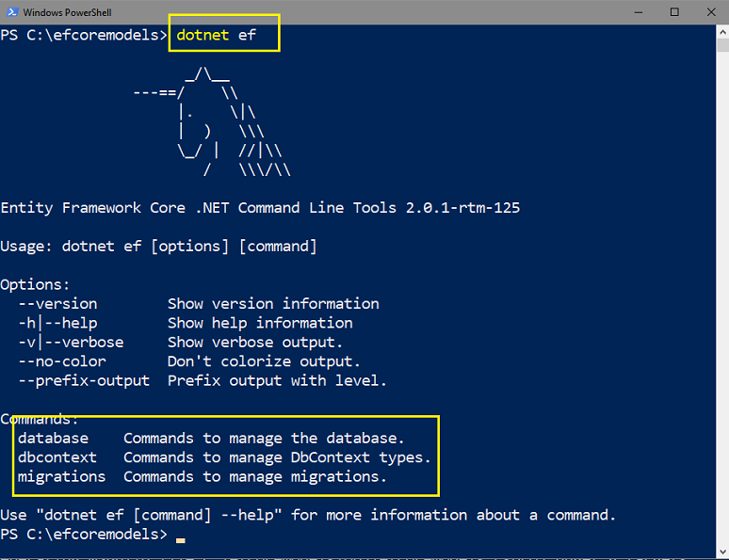
Task: Click the '--prefix-output' option text
Action: tap(84, 381)
